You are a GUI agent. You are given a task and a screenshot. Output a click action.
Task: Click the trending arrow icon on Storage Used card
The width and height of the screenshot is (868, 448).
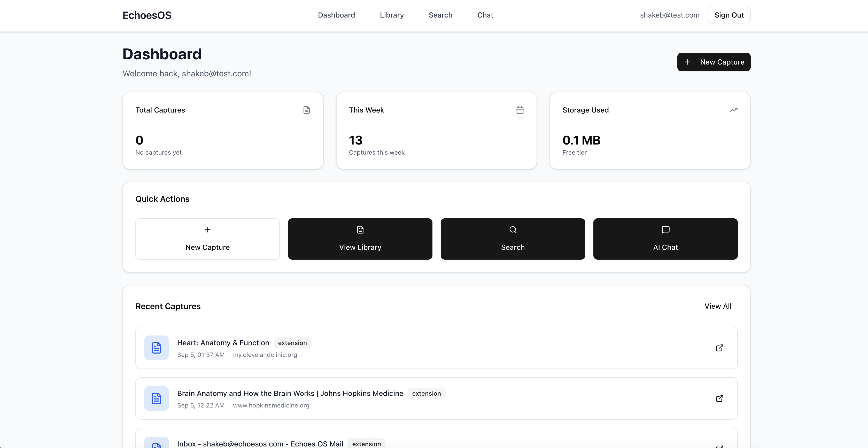[734, 110]
